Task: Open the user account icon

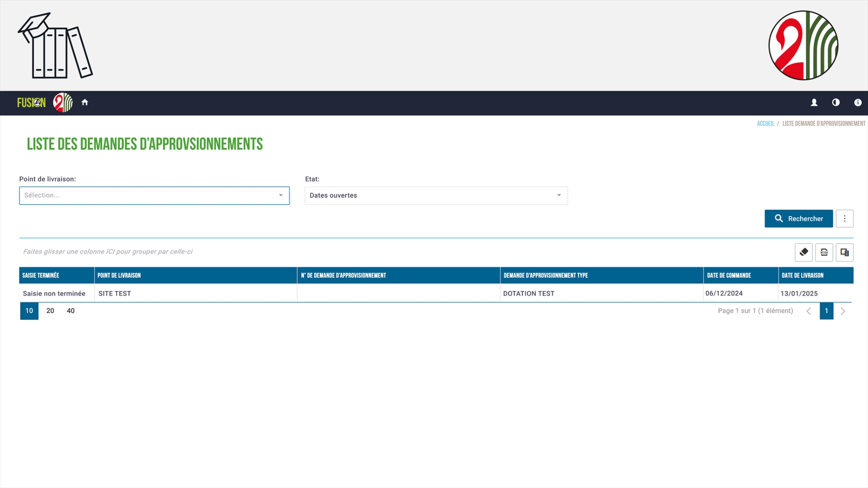Action: [x=814, y=103]
